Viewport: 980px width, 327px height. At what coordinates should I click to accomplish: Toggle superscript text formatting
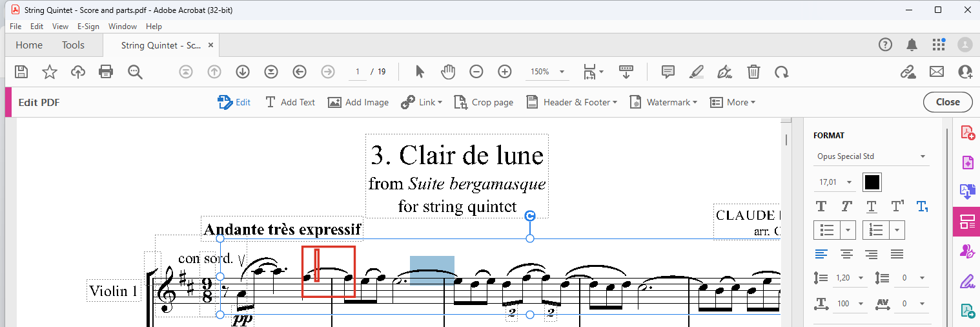[x=897, y=207]
